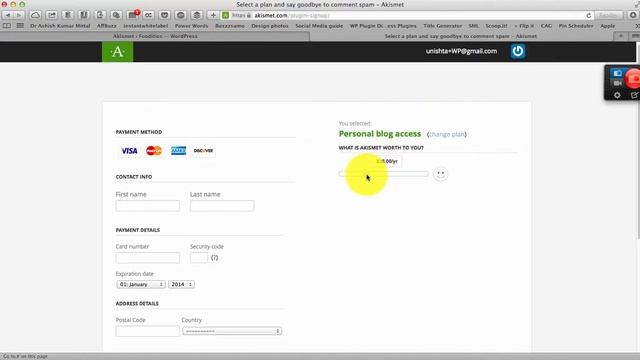Open the iCloud tabs button
The height and width of the screenshot is (360, 640).
tap(36, 15)
